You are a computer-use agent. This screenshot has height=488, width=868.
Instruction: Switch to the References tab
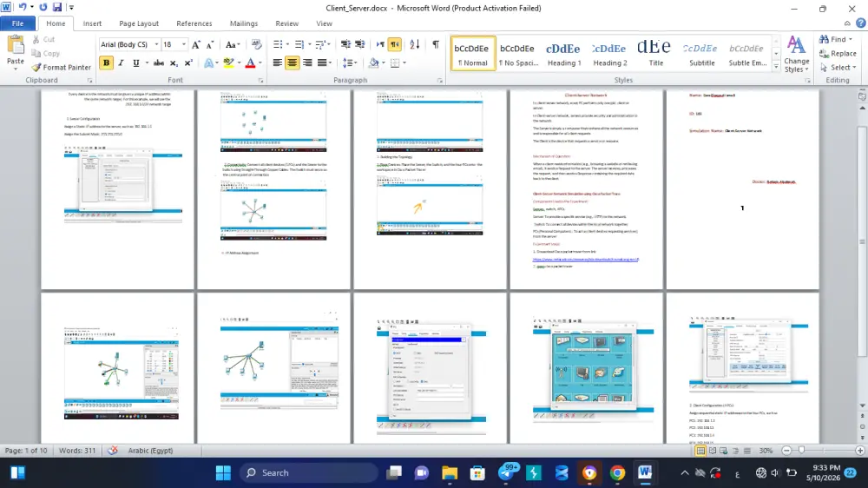tap(194, 23)
